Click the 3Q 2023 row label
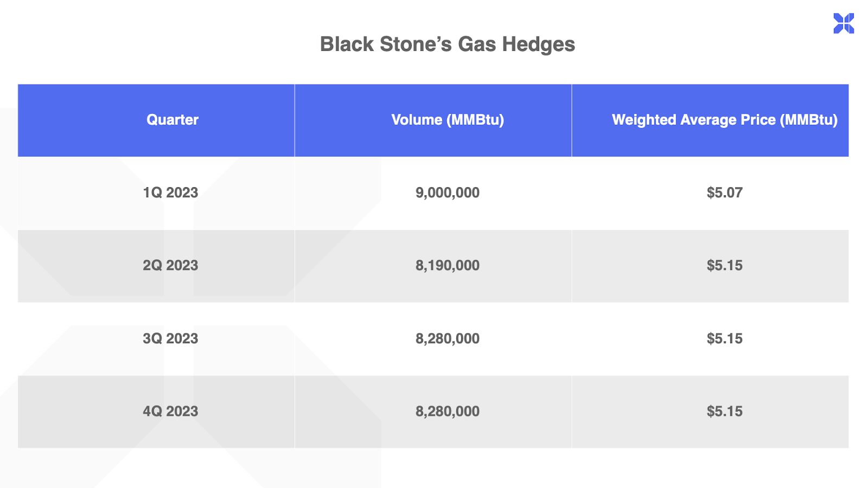This screenshot has height=488, width=868. [x=170, y=338]
